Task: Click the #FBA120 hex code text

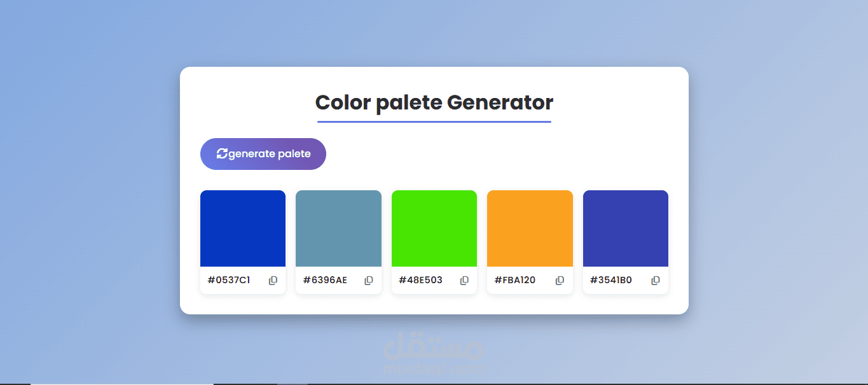Action: pyautogui.click(x=516, y=280)
